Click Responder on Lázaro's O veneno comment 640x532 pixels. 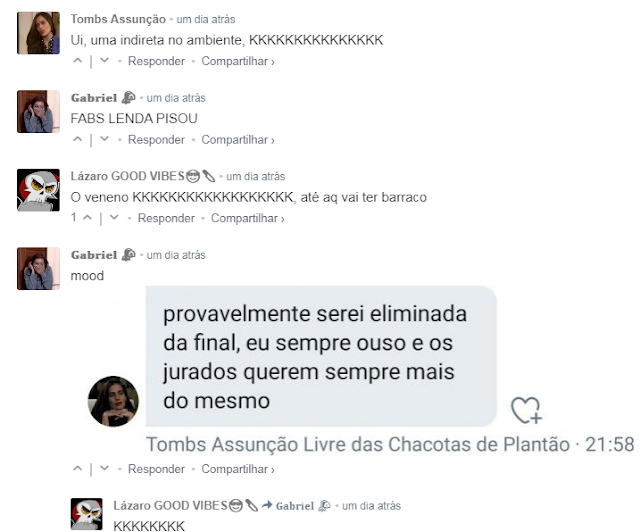pyautogui.click(x=166, y=218)
